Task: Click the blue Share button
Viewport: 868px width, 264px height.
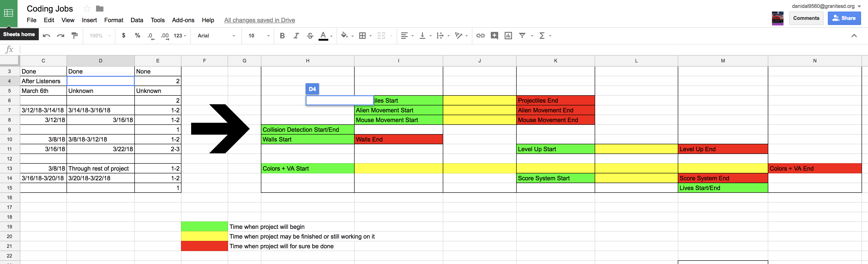Action: (844, 18)
